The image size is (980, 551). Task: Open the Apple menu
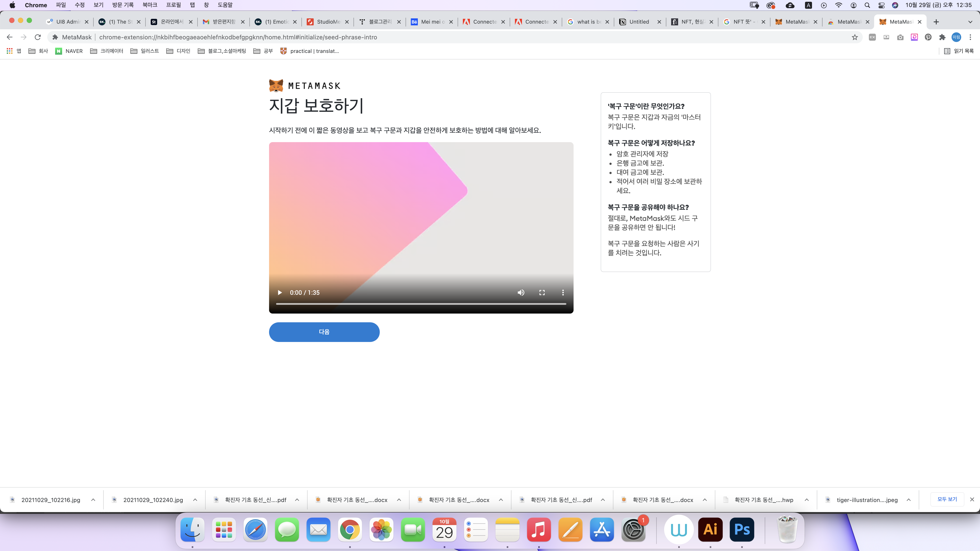pyautogui.click(x=12, y=5)
